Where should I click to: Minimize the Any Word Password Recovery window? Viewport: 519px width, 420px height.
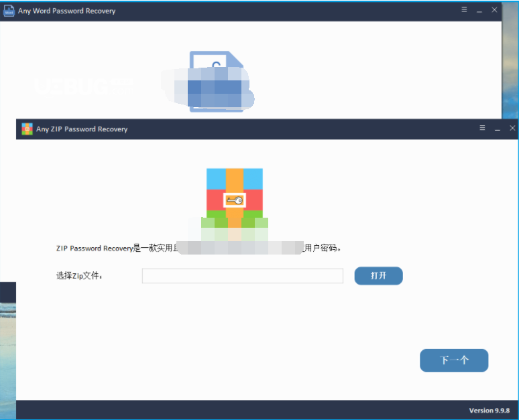point(479,11)
